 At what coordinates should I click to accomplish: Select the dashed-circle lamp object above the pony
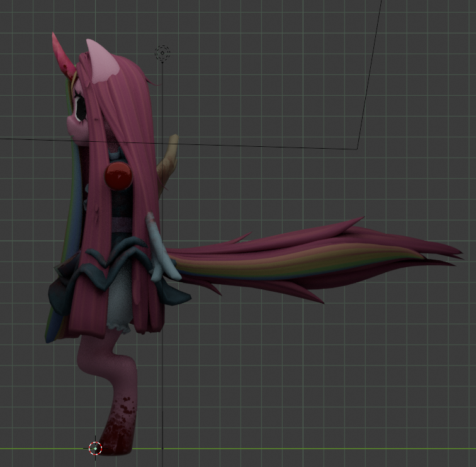point(162,54)
